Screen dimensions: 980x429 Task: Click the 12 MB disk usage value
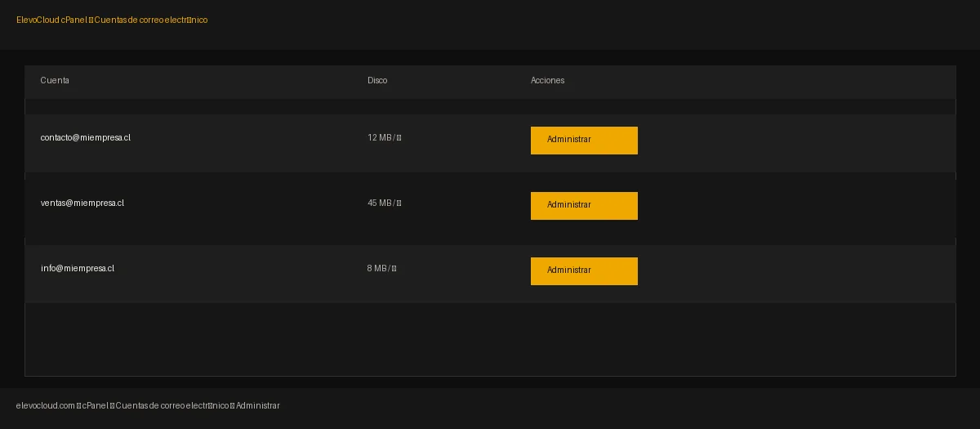385,137
